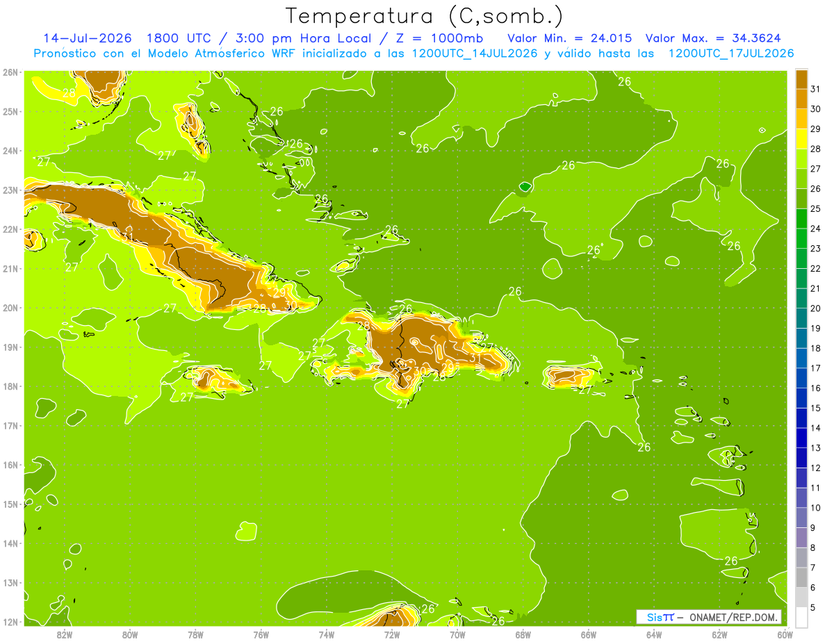Click the '23N' latitude axis label
Viewport: 834px width, 644px height.
tap(10, 190)
